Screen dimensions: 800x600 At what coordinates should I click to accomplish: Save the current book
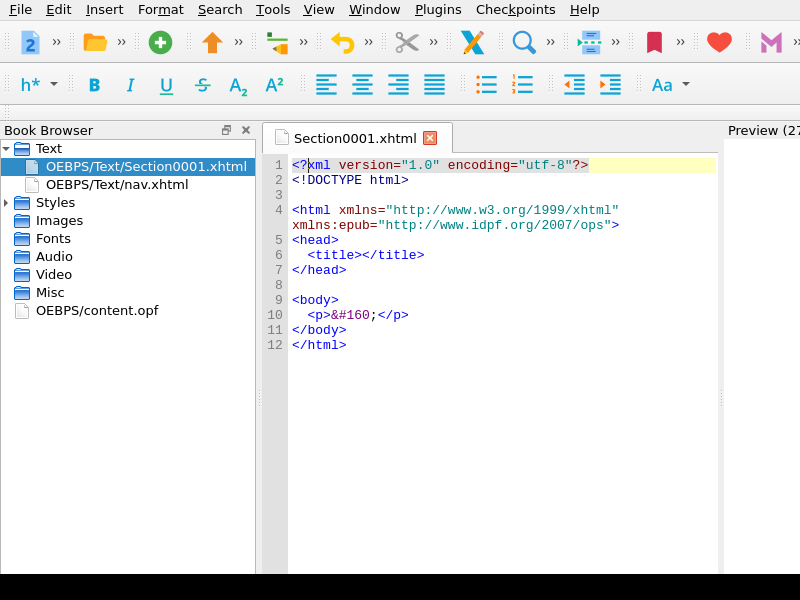(x=214, y=43)
